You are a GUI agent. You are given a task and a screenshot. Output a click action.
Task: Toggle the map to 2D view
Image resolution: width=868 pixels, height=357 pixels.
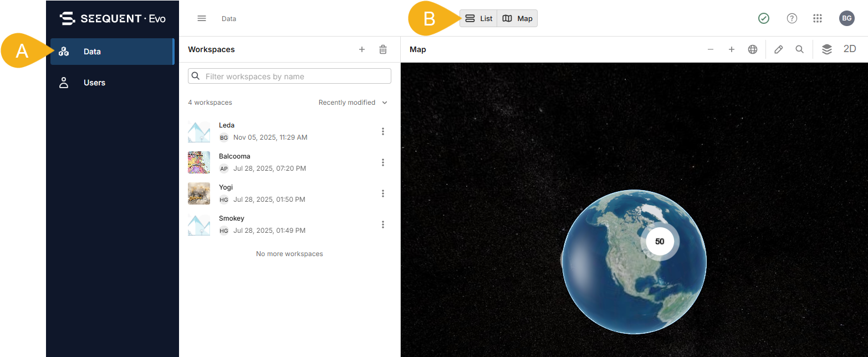click(850, 49)
